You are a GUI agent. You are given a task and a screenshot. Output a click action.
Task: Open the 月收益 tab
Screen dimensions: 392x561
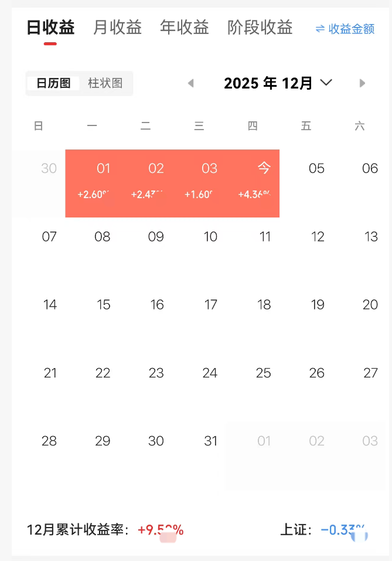click(117, 28)
